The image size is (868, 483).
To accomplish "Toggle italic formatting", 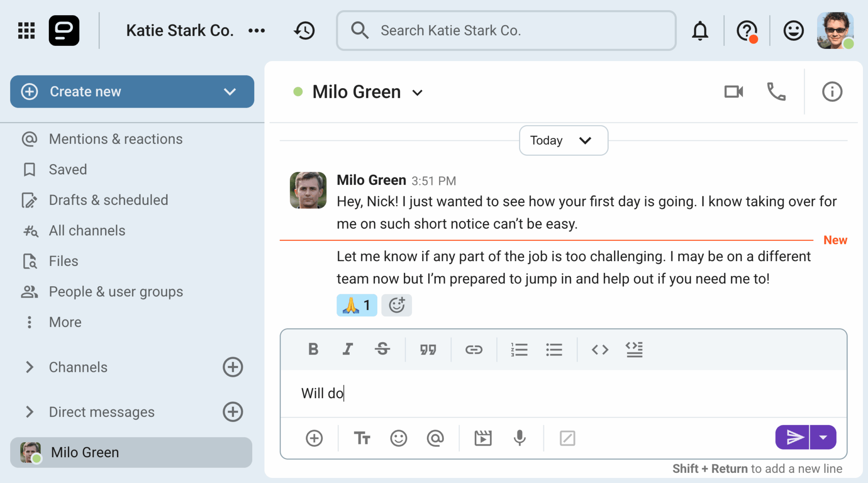I will [x=348, y=349].
